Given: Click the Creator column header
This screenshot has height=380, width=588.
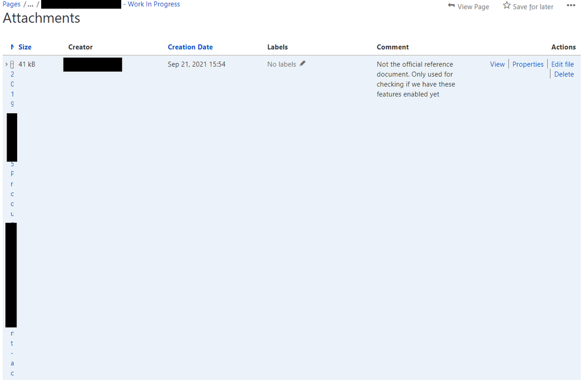Looking at the screenshot, I should tap(80, 47).
